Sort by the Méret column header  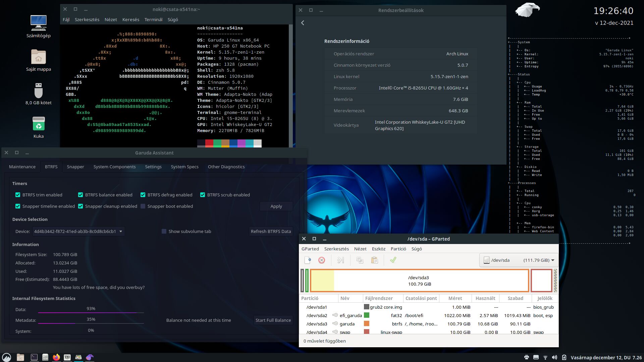click(455, 298)
